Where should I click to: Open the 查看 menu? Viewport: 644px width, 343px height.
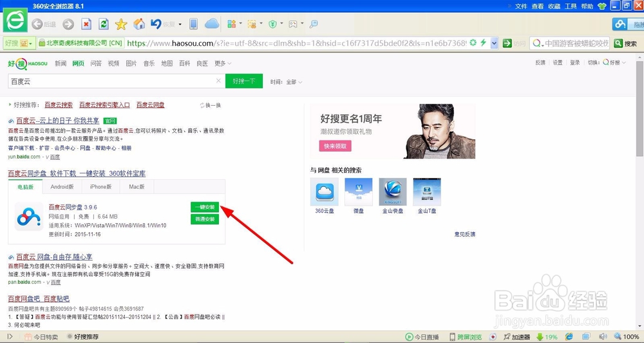pos(538,6)
